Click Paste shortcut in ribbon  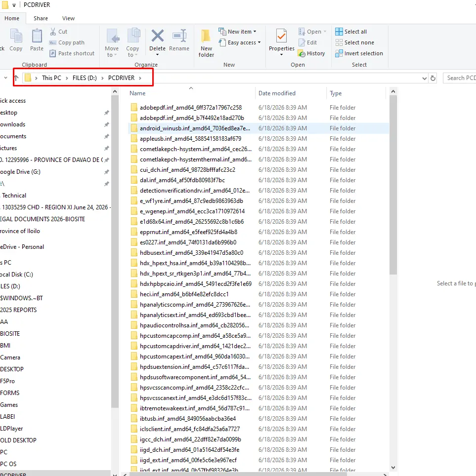[x=72, y=53]
